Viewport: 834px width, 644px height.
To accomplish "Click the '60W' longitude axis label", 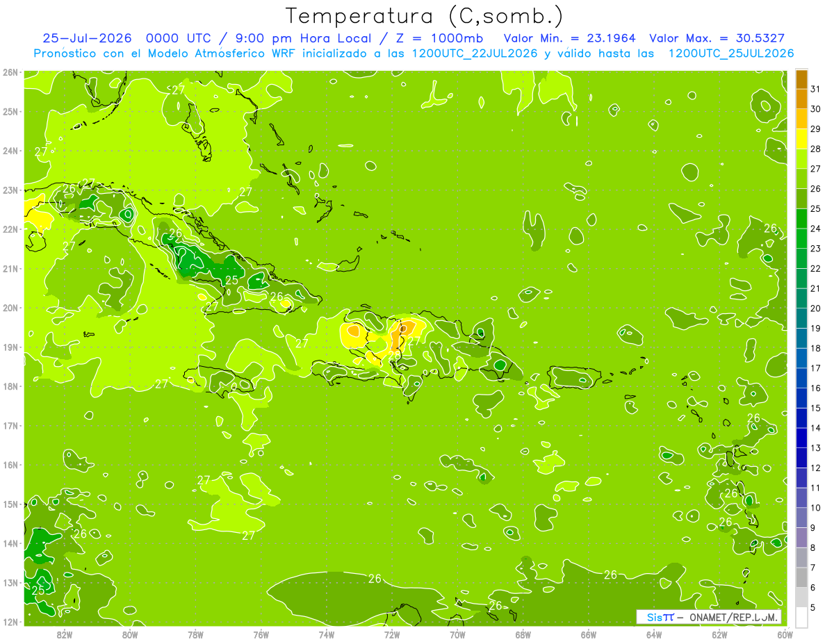I will [785, 634].
